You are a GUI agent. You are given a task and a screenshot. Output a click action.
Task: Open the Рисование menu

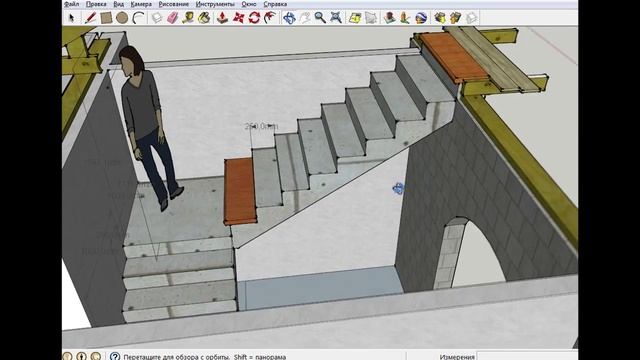(x=174, y=4)
